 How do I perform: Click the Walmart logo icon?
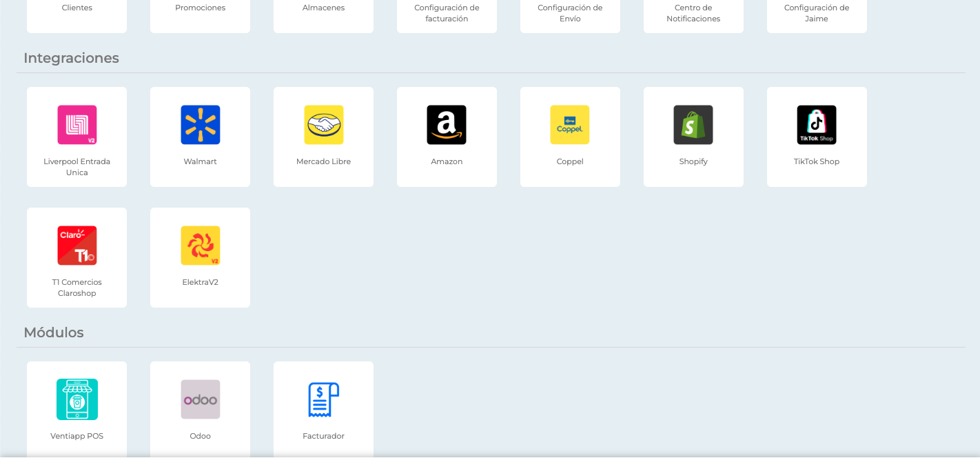[x=200, y=125]
